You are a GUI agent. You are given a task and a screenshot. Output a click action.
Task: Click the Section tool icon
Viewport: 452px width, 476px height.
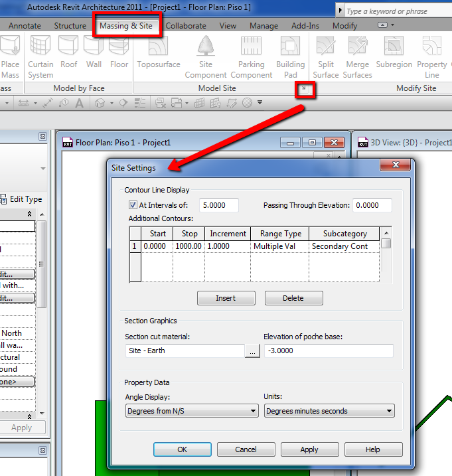pos(123,103)
